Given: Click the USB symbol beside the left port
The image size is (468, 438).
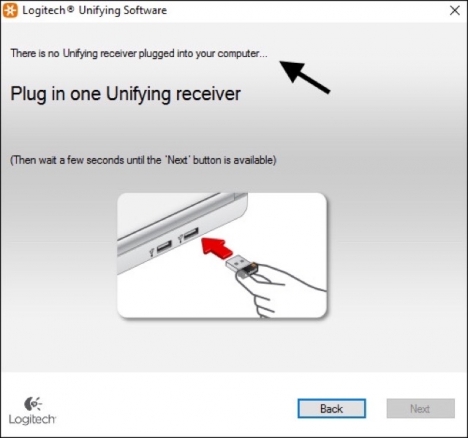Looking at the screenshot, I should click(x=152, y=252).
